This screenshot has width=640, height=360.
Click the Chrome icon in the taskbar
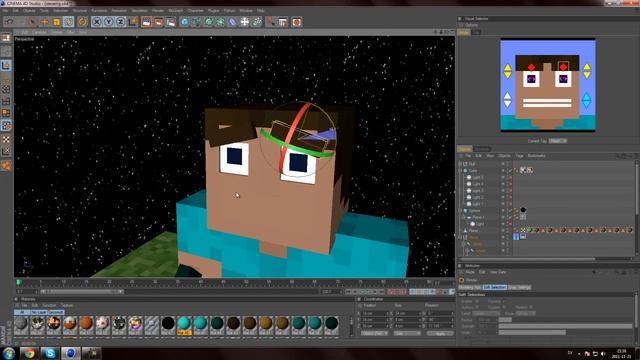(x=29, y=353)
